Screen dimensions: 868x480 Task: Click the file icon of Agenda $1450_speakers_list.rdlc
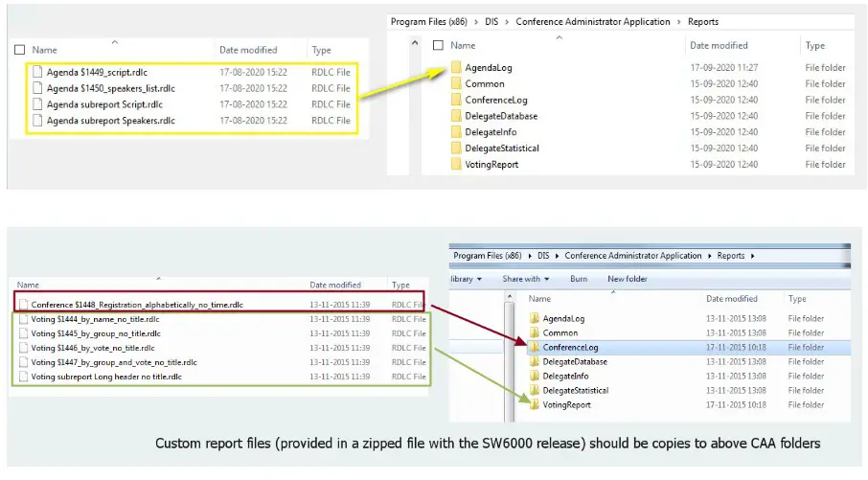click(37, 88)
